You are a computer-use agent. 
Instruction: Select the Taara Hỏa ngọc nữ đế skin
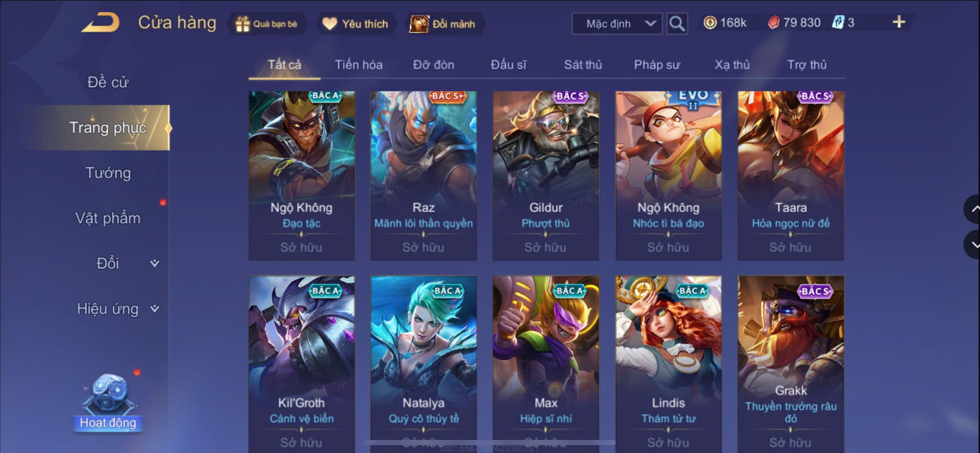click(x=791, y=176)
